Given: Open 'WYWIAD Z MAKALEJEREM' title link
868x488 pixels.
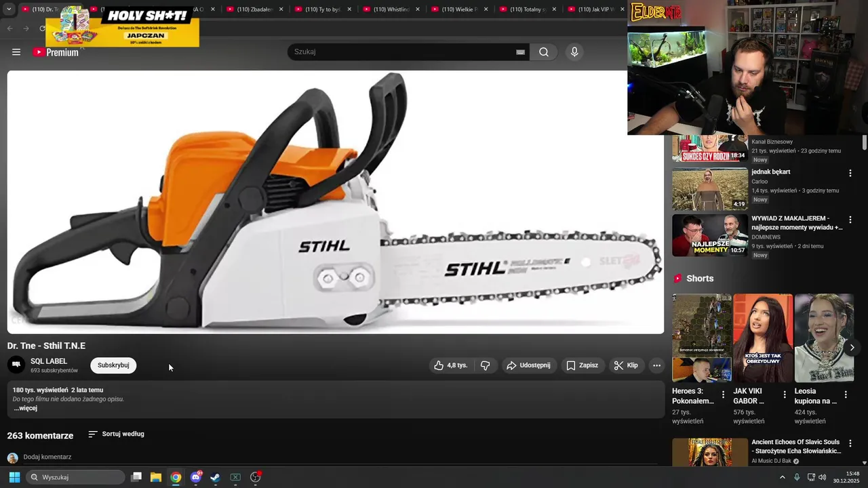Looking at the screenshot, I should (797, 223).
